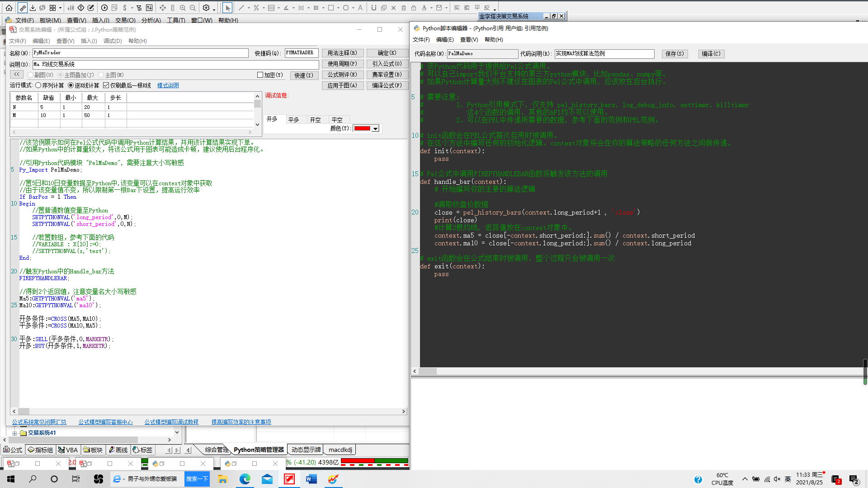Screen dimensions: 868x488
Task: Toggle 仅刷最后一根K线 checkbox
Action: (x=106, y=85)
